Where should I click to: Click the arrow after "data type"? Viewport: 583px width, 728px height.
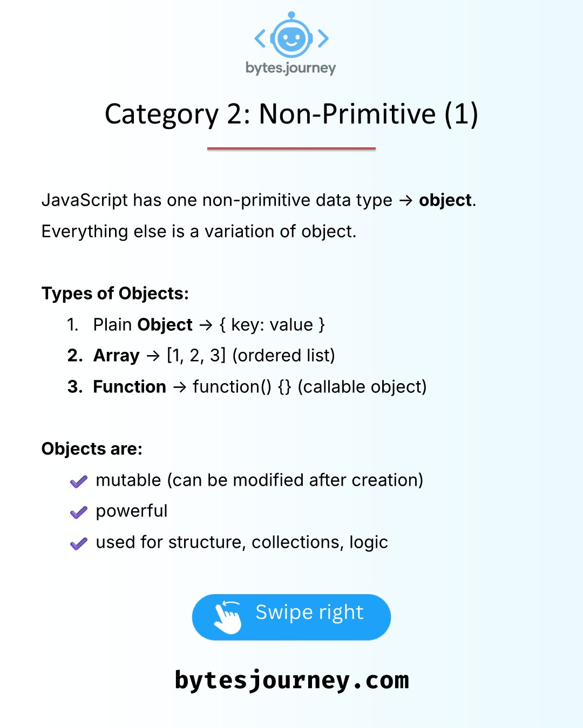pyautogui.click(x=405, y=201)
